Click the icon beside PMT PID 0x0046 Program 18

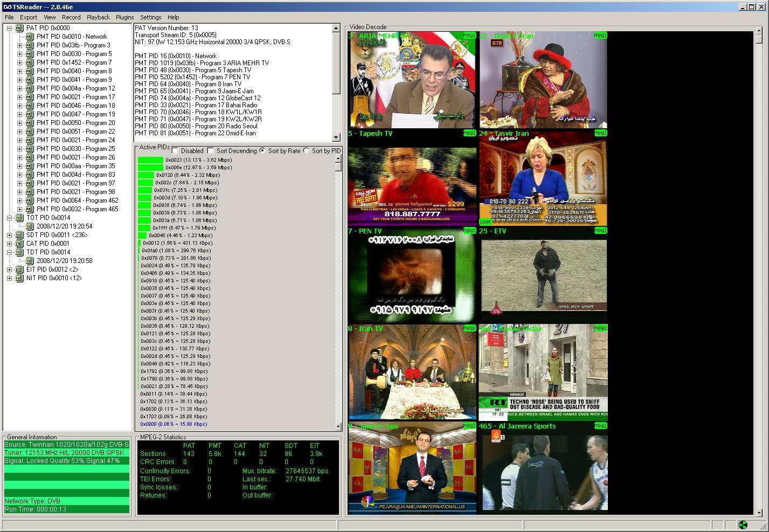click(x=30, y=106)
